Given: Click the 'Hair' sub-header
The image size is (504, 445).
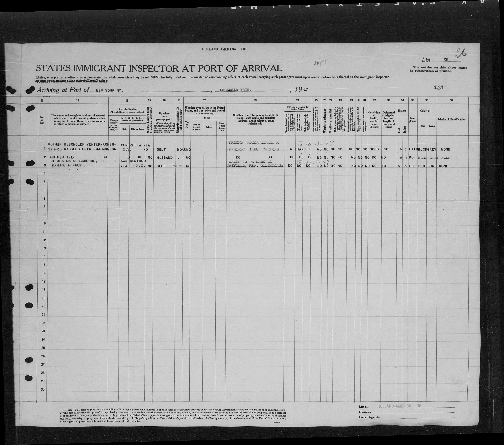Looking at the screenshot, I should tap(422, 126).
